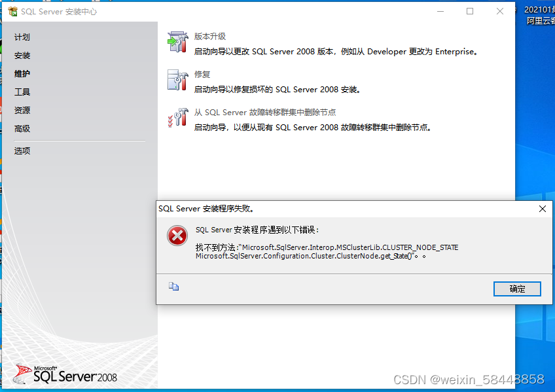The height and width of the screenshot is (392, 555).
Task: Click the SQL Server 安装中心 title bar icon
Action: tap(12, 12)
